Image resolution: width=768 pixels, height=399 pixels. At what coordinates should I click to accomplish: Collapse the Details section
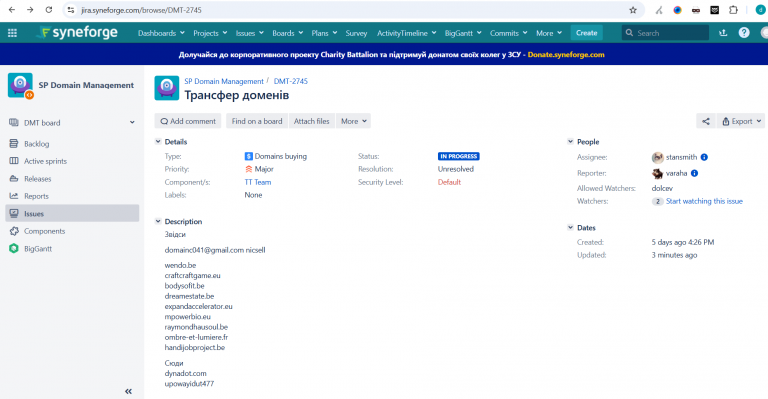coord(158,141)
